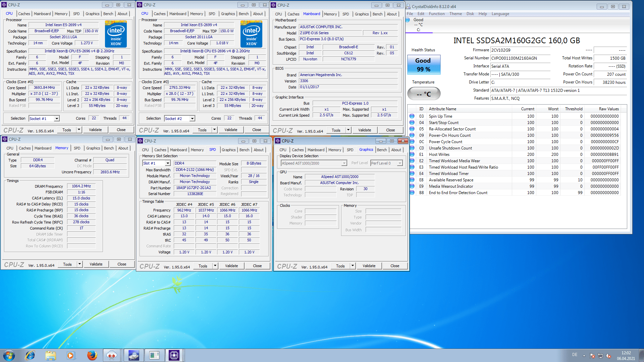
Task: Open the Disk menu in CrystalDiskInfo
Action: (470, 14)
